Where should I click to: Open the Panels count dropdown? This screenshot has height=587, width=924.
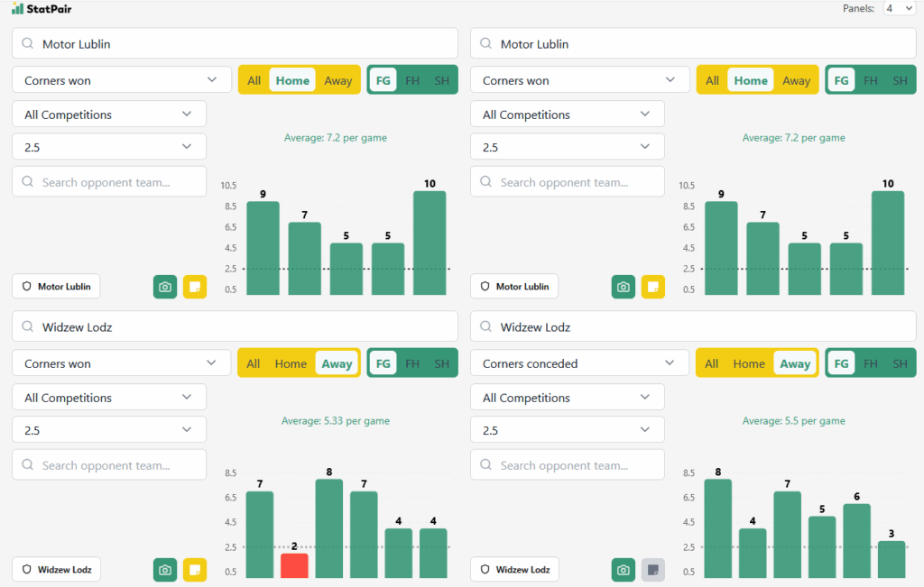pos(900,8)
